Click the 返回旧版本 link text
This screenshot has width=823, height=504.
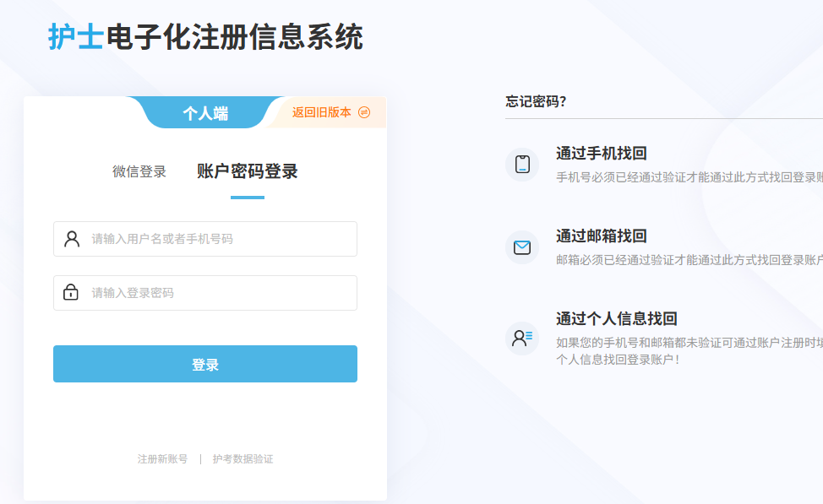pyautogui.click(x=321, y=112)
